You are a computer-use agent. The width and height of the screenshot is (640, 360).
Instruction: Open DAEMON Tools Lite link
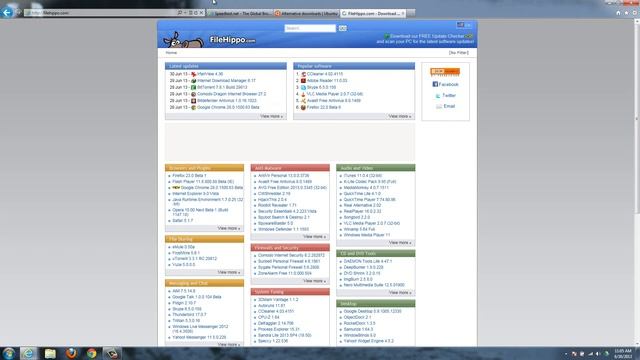368,261
